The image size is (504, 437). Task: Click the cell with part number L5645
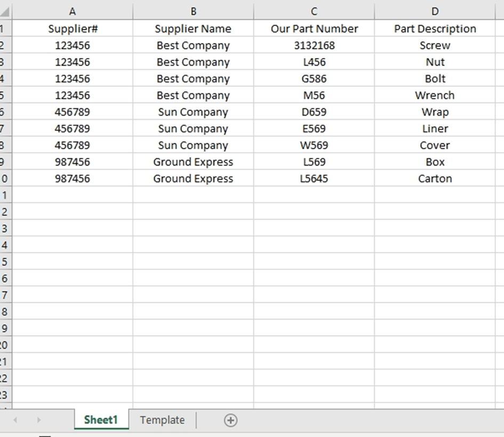[x=314, y=178]
